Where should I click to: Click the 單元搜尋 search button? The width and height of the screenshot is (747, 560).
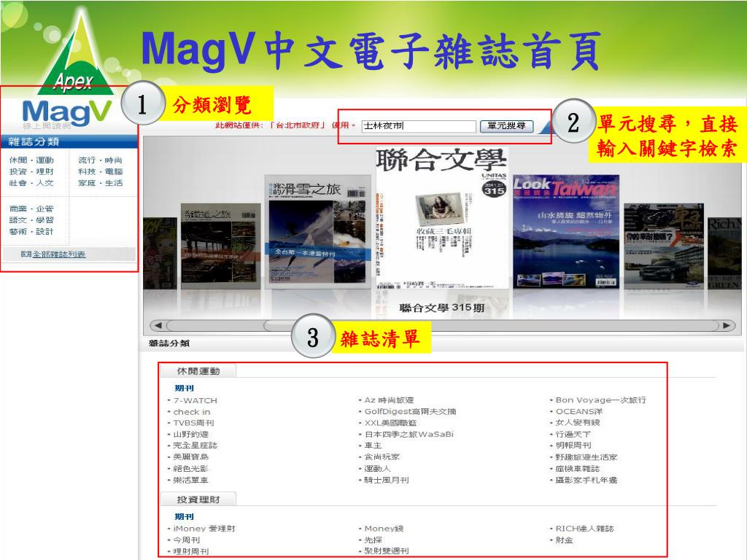[506, 125]
